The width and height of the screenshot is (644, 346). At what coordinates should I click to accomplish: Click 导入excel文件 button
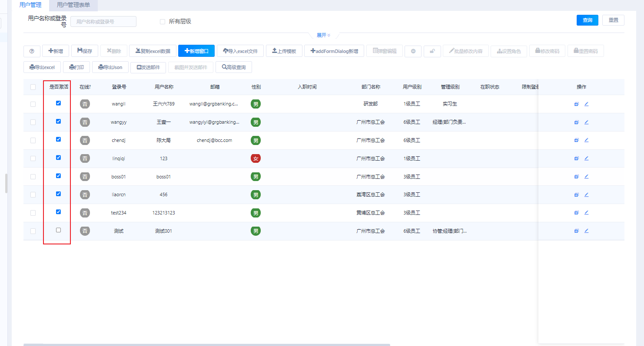(240, 51)
